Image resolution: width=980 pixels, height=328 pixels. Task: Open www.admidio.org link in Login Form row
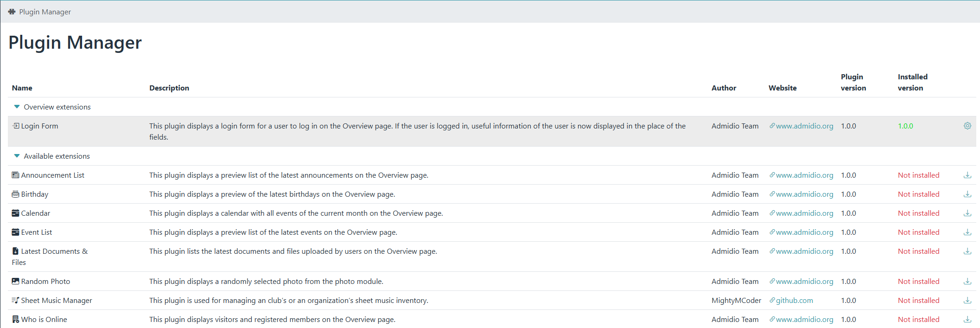tap(804, 126)
